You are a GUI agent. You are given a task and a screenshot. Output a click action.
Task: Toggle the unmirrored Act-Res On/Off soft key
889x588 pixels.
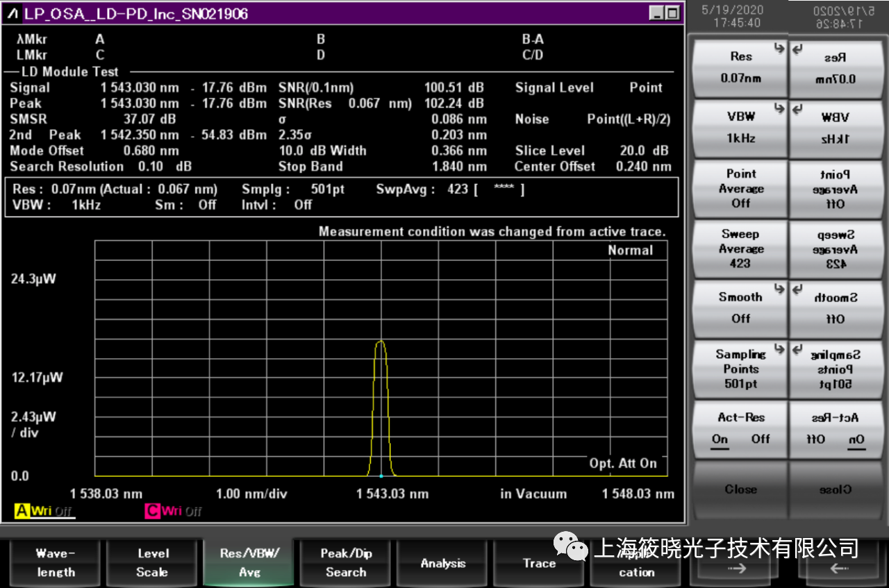740,429
